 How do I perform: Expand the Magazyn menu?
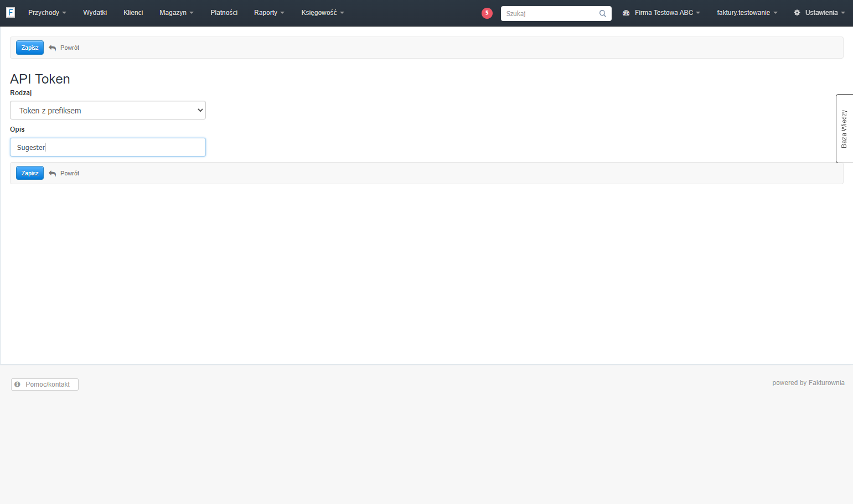(x=177, y=13)
